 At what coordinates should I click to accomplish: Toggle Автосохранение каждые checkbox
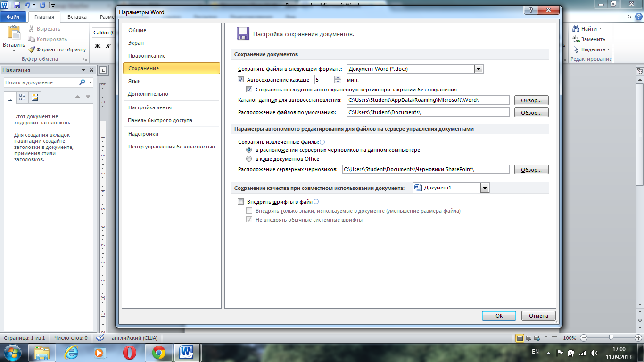click(x=241, y=80)
